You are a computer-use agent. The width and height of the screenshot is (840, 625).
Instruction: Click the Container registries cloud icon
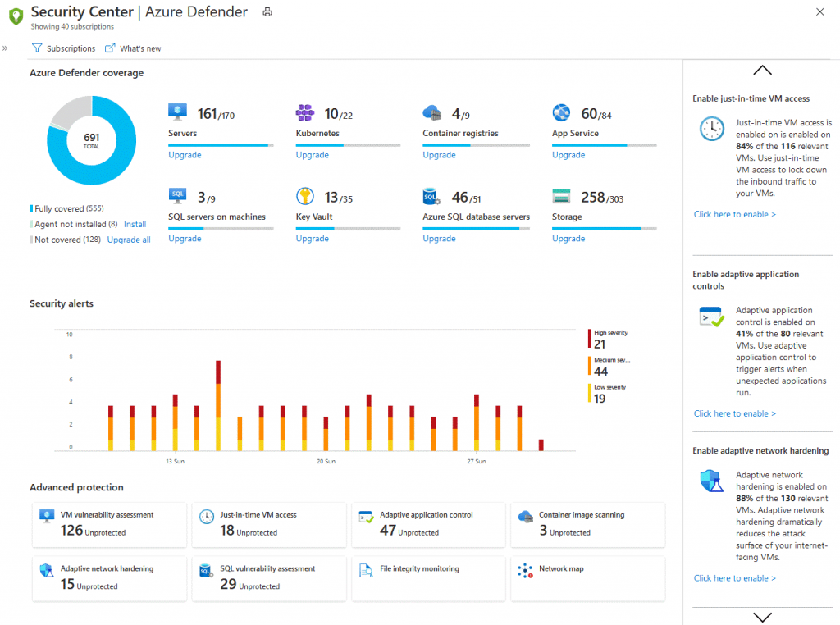(432, 112)
